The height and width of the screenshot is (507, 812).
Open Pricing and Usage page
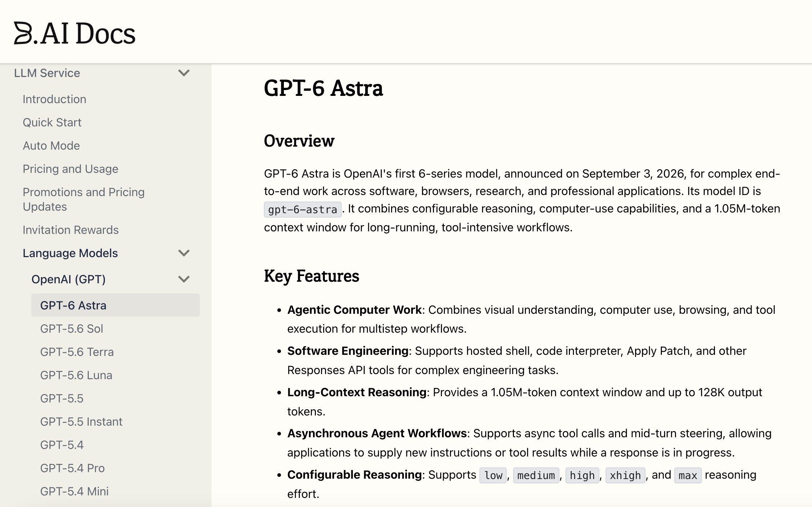pos(71,169)
